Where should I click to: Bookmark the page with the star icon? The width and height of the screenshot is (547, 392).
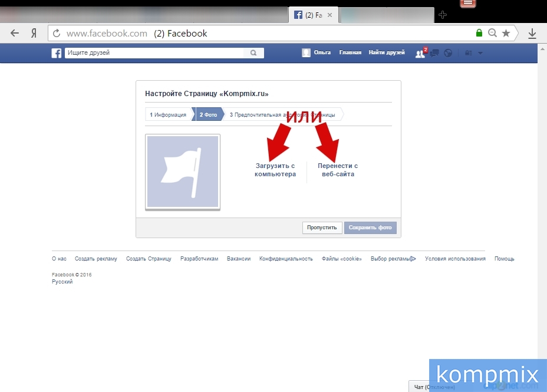(506, 33)
